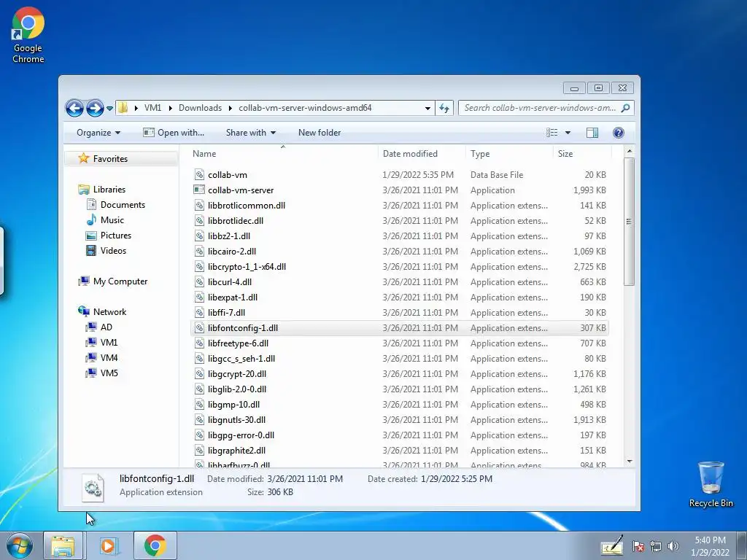747x560 pixels.
Task: Select libcairo-2.dll
Action: coord(399,252)
